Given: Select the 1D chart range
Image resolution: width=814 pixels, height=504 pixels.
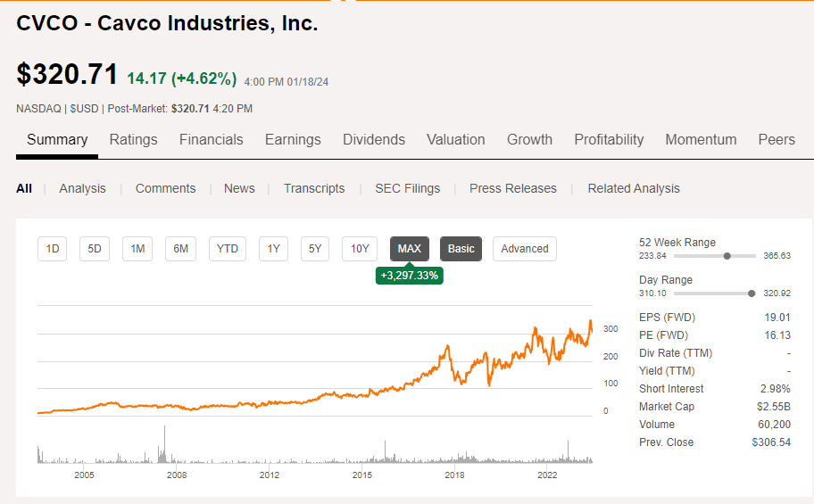Looking at the screenshot, I should pyautogui.click(x=53, y=249).
